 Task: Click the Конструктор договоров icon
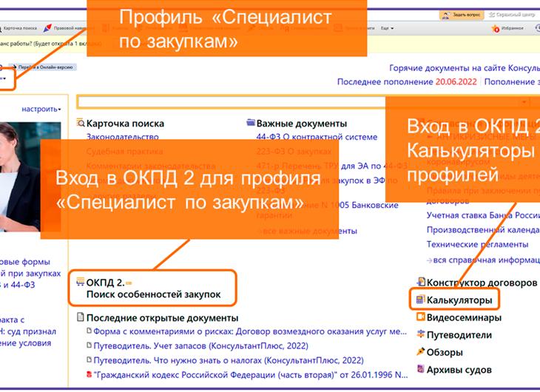(x=421, y=282)
